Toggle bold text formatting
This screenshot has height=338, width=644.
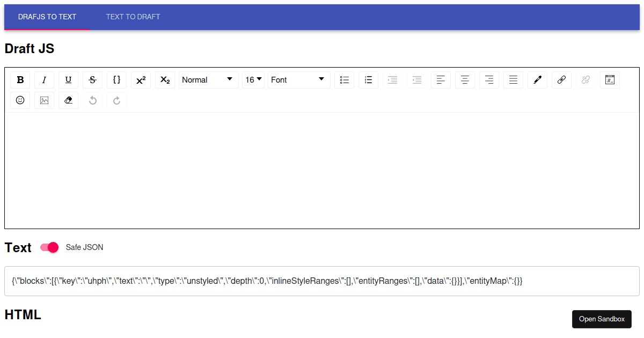tap(20, 79)
